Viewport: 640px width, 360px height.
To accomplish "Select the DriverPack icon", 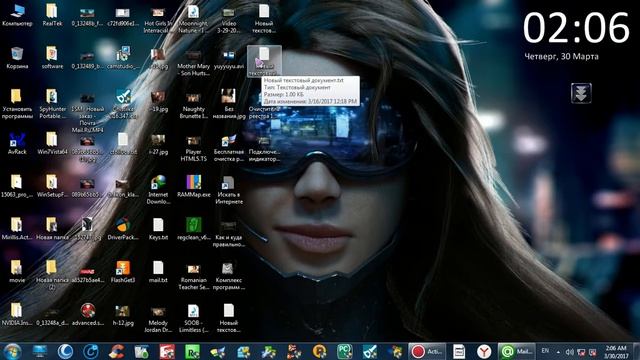I will pyautogui.click(x=122, y=229).
